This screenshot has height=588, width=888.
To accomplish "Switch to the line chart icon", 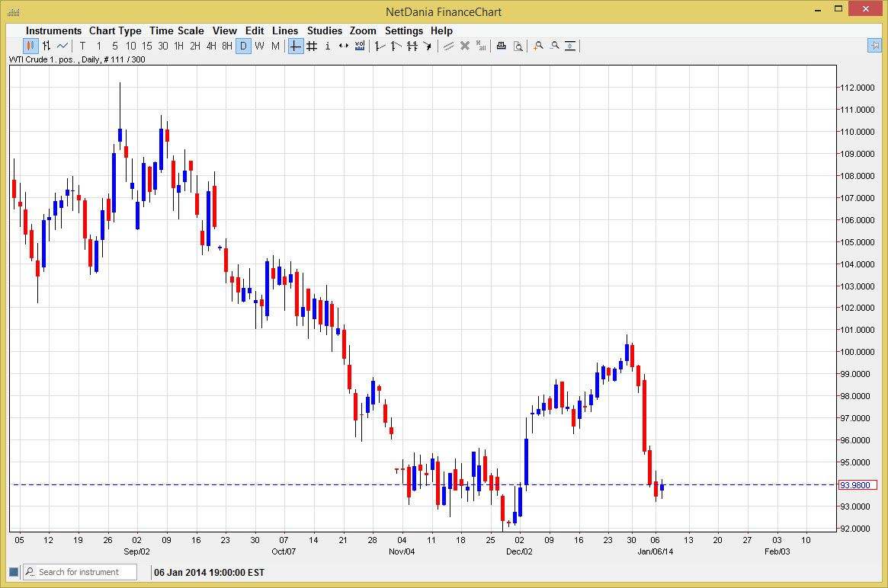I will 63,46.
